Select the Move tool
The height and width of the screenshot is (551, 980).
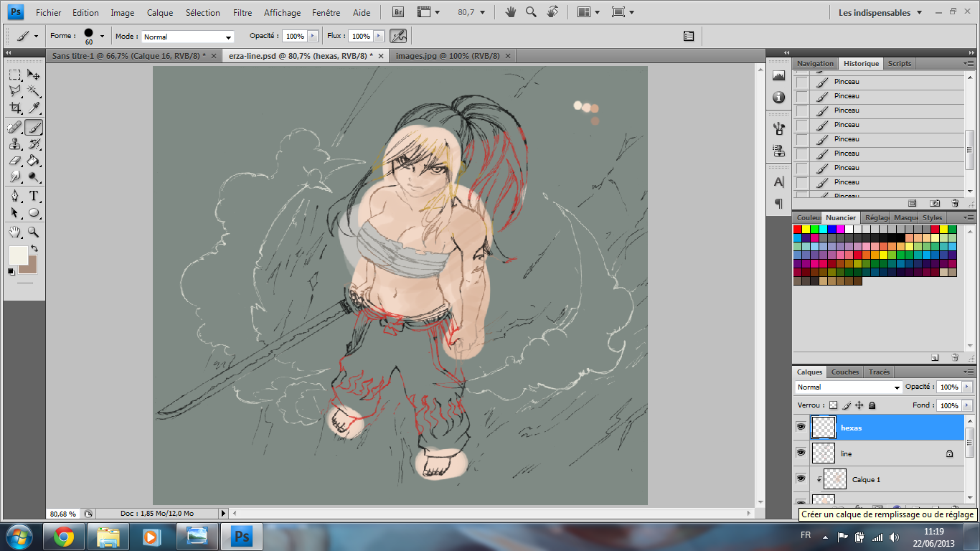click(x=34, y=75)
